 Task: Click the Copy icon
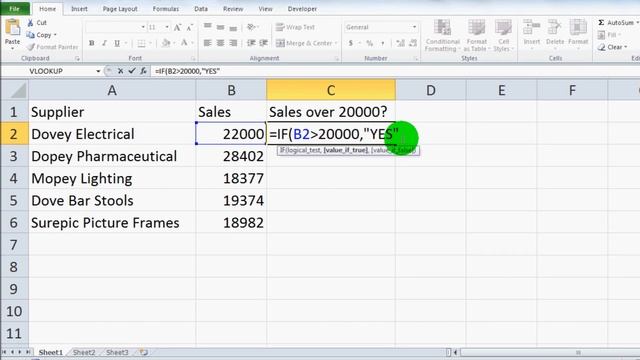[x=31, y=35]
